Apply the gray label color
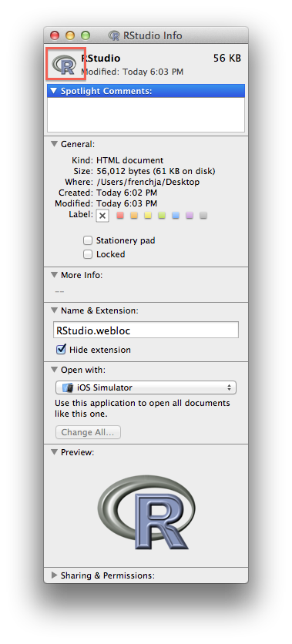The height and width of the screenshot is (644, 292). coord(203,215)
